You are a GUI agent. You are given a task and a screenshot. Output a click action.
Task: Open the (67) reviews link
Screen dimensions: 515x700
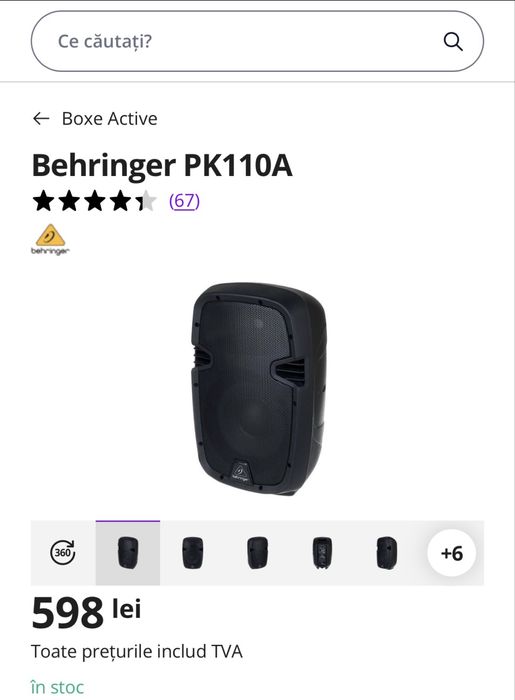[x=184, y=201]
